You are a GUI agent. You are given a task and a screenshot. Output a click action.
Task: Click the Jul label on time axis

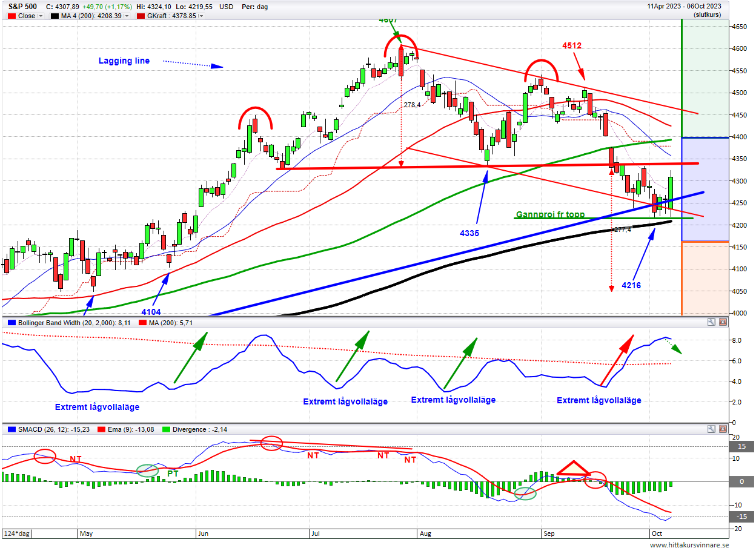coord(315,534)
